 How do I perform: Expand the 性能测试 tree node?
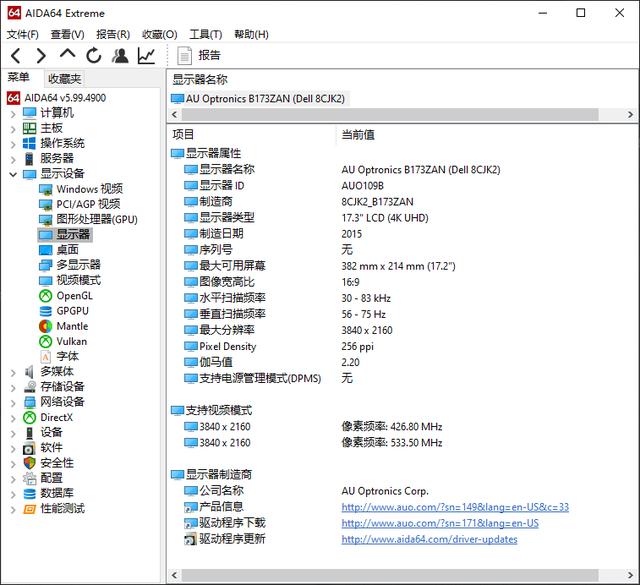click(13, 510)
